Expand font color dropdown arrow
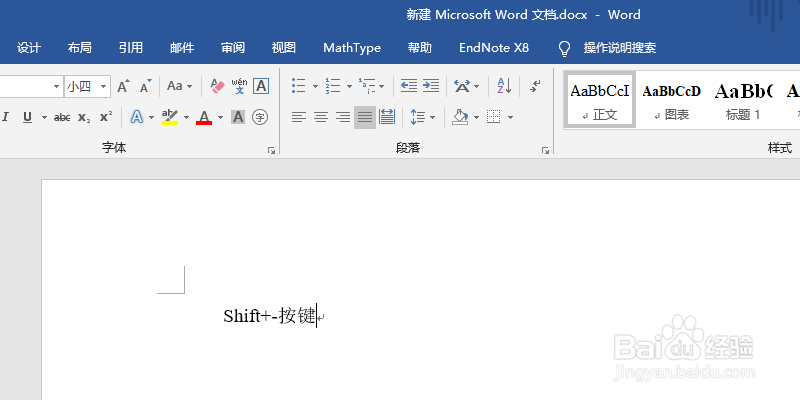The width and height of the screenshot is (800, 400). [x=220, y=117]
